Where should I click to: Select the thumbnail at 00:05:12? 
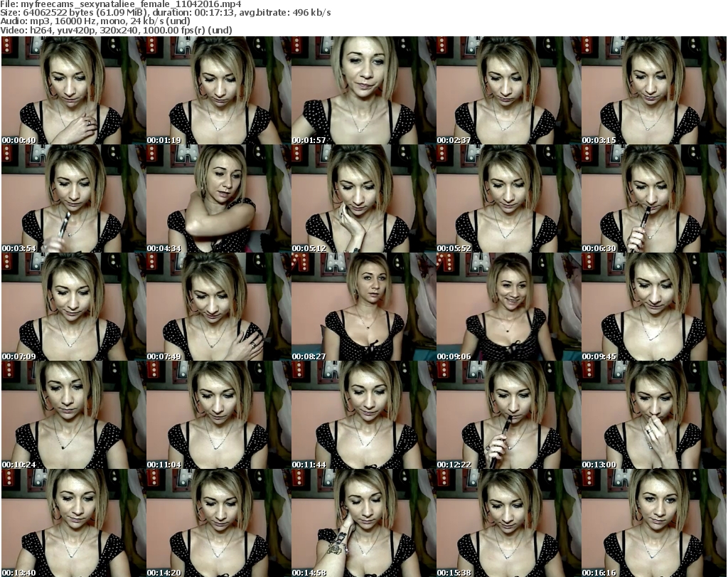pyautogui.click(x=363, y=198)
